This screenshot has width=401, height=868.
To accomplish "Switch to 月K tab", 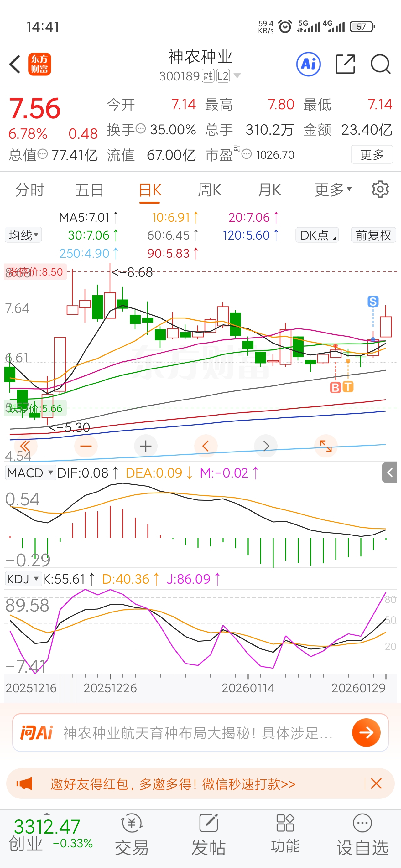I will click(269, 190).
